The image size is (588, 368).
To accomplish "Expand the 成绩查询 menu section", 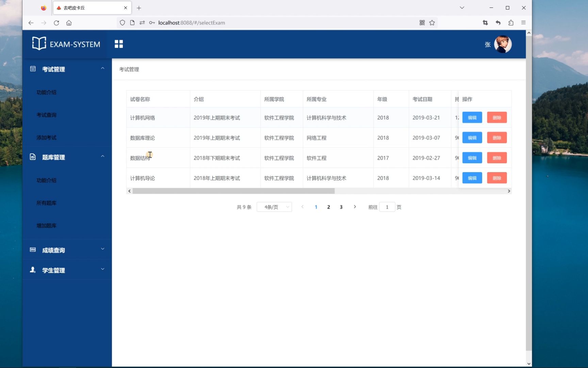I will [103, 249].
